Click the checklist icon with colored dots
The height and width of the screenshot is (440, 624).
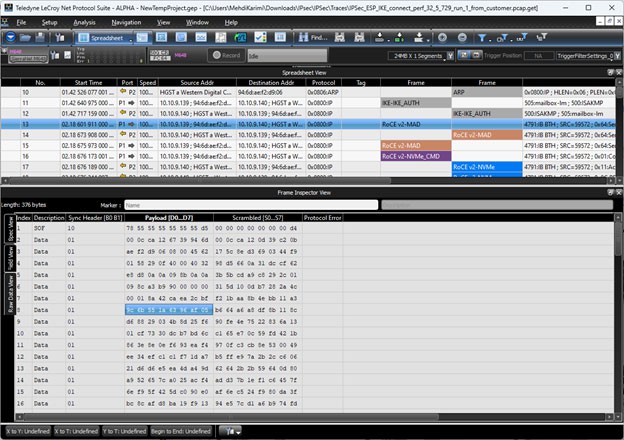pyautogui.click(x=260, y=37)
